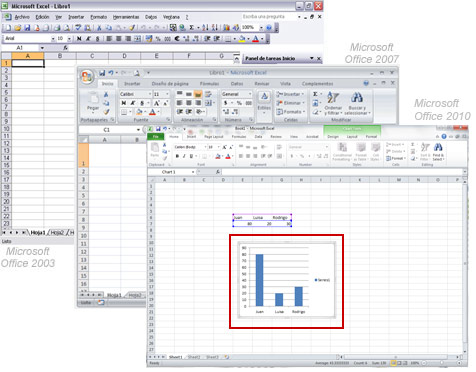Image resolution: width=476 pixels, height=372 pixels.
Task: Click the Pegar paste icon in Excel 2007
Action: click(93, 100)
